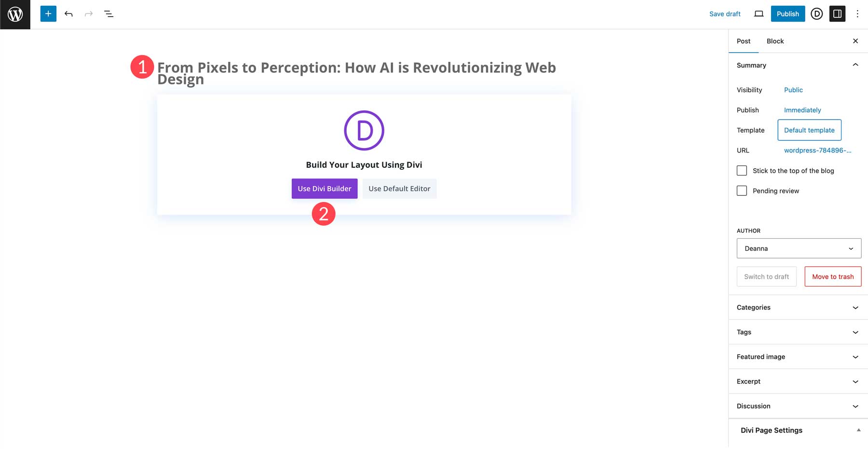Click the Redo arrow icon
This screenshot has height=449, width=868.
[89, 14]
